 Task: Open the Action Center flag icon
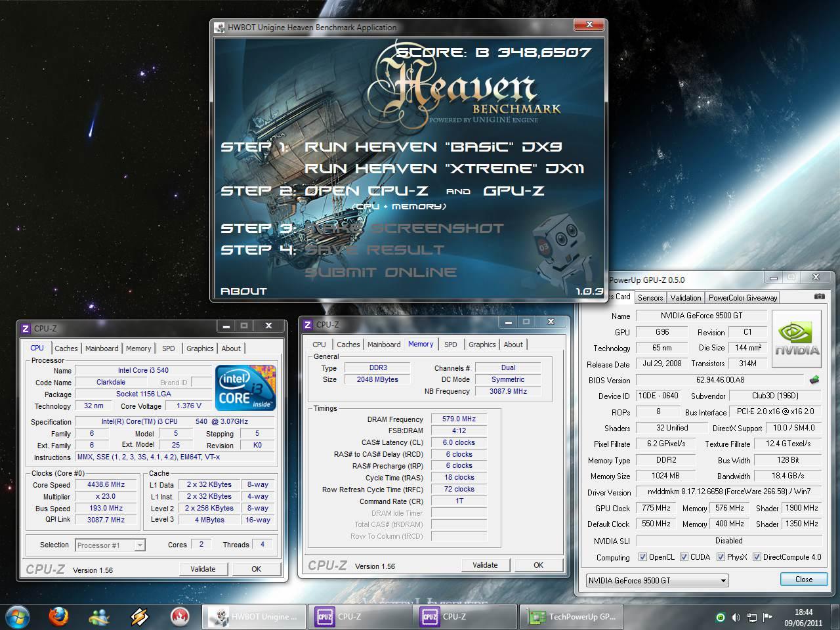click(x=768, y=618)
